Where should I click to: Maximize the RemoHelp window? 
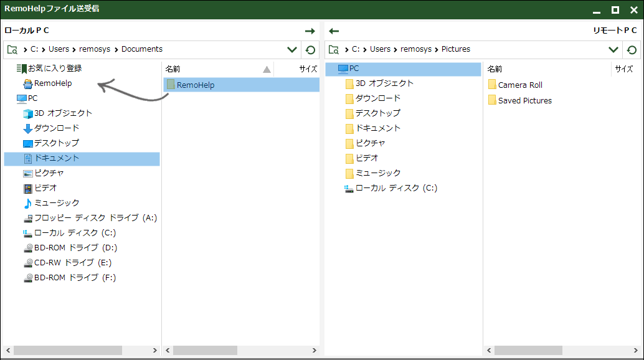tap(615, 10)
